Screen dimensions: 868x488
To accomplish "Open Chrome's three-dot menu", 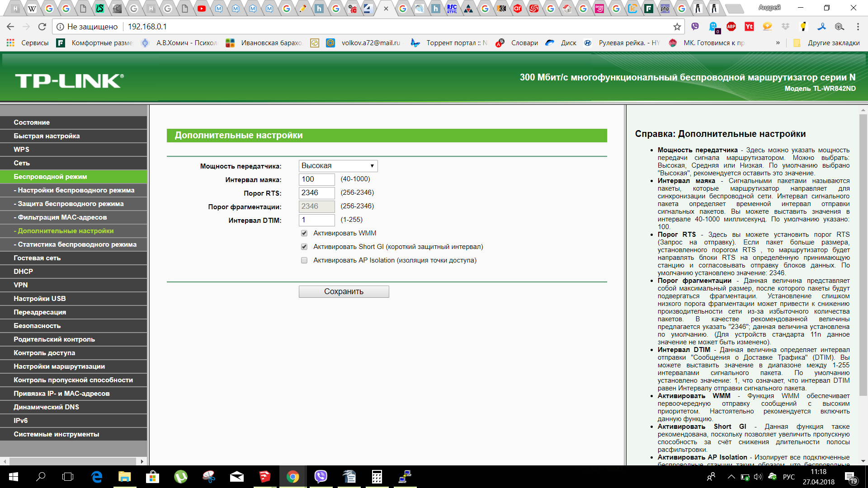I will coord(858,27).
